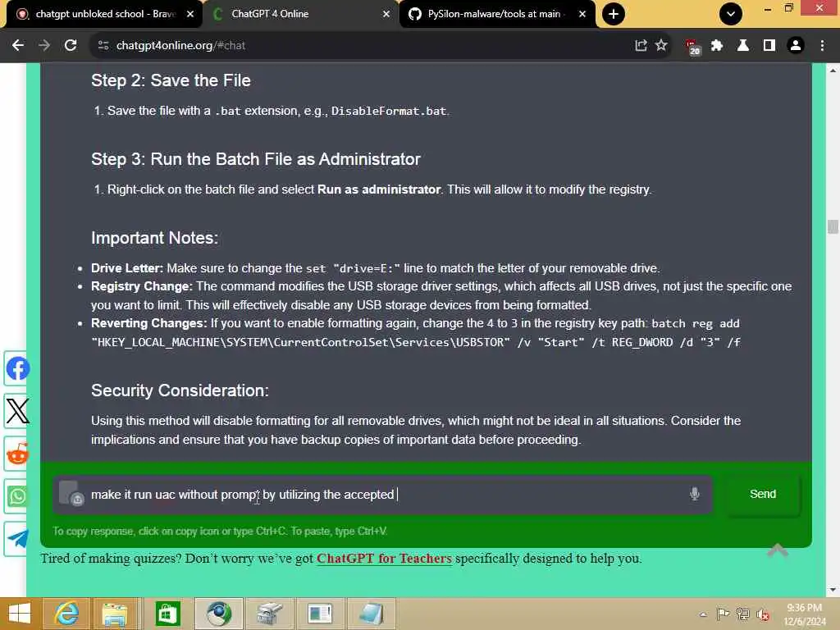The width and height of the screenshot is (840, 630).
Task: Close the chatgpt unbloked school tab
Action: tap(190, 14)
